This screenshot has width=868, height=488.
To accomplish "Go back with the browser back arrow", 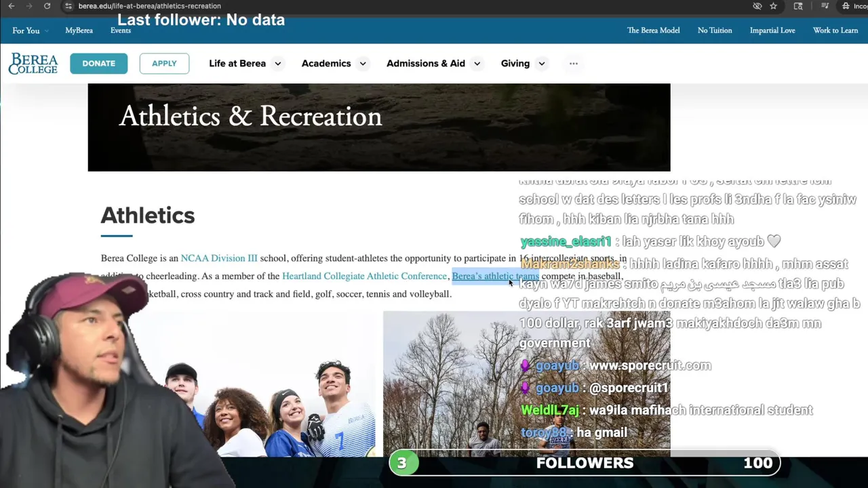I will pos(12,6).
